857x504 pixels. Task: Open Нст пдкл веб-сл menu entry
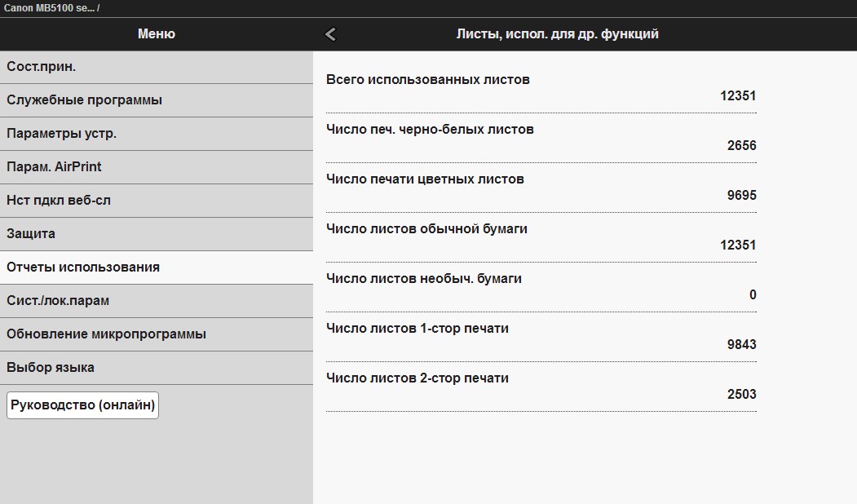[x=156, y=201]
